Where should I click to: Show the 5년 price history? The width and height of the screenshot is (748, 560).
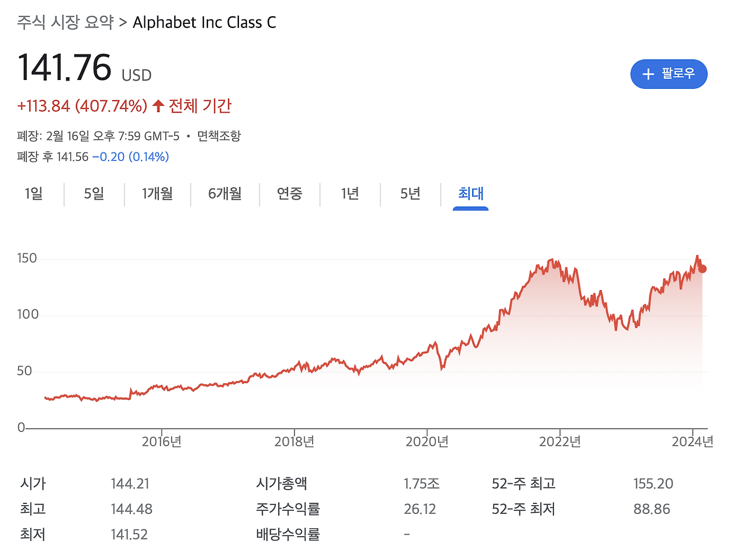click(x=410, y=194)
